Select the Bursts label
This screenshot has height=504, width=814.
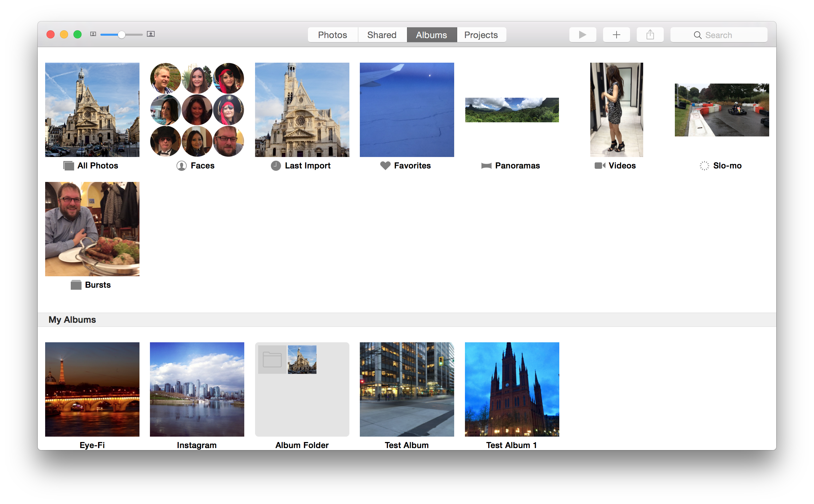coord(98,285)
